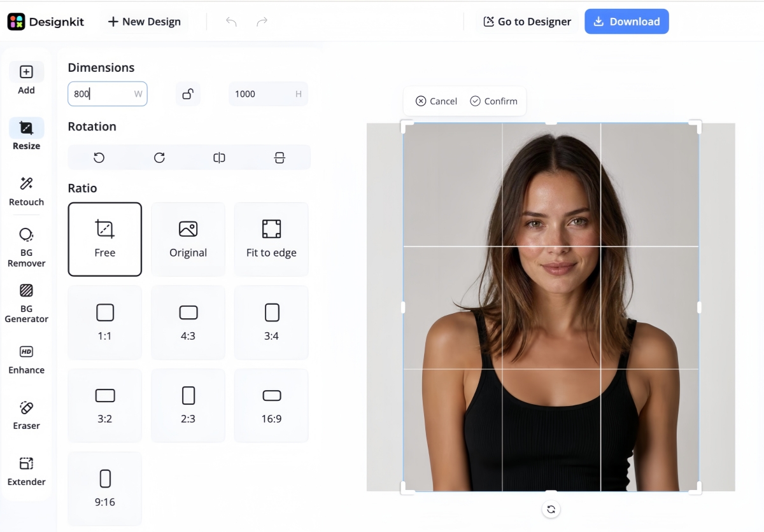Open the Retouch tool
This screenshot has width=764, height=532.
tap(26, 191)
